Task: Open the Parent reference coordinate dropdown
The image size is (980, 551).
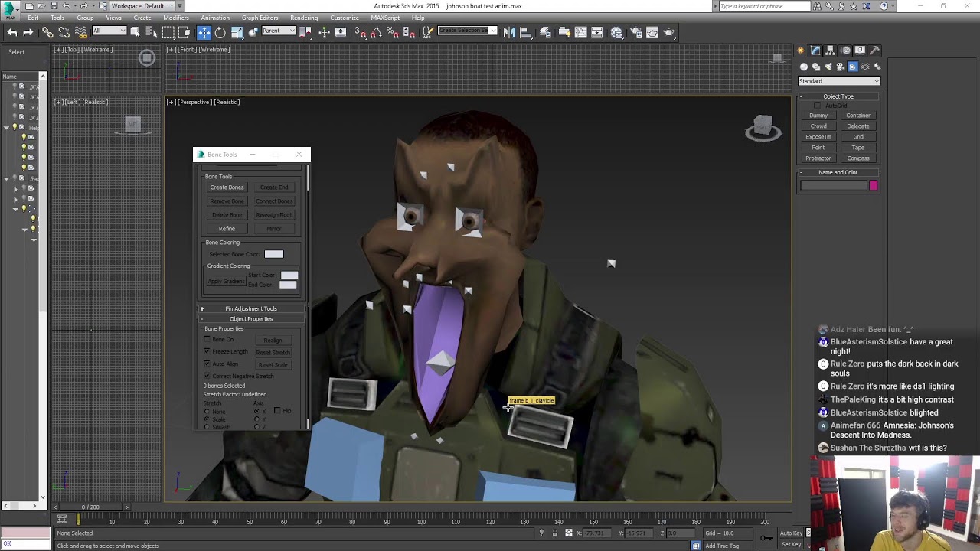Action: coord(279,31)
